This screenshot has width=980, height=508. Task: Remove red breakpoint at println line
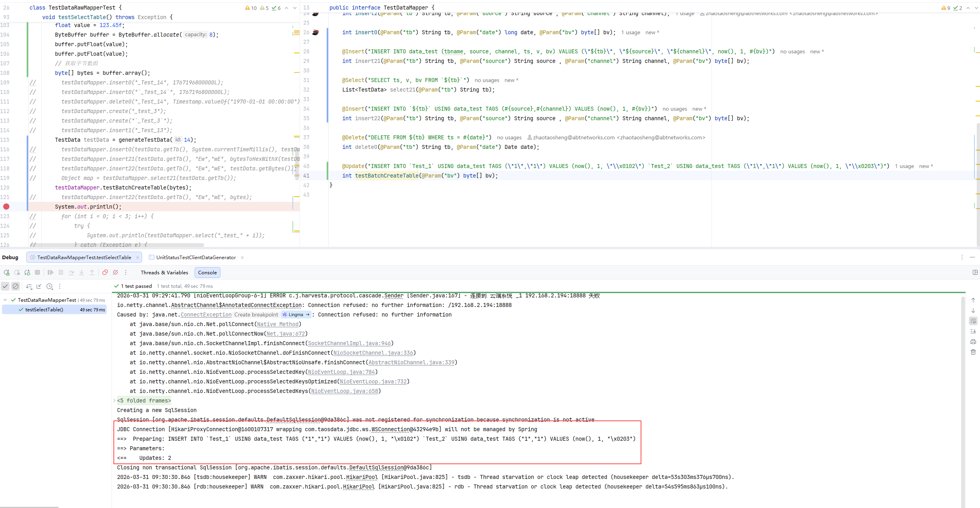coord(6,207)
